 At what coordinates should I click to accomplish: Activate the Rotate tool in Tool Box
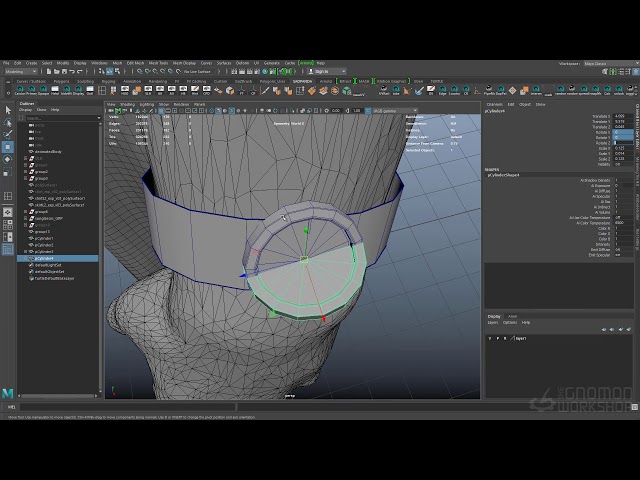[8, 160]
